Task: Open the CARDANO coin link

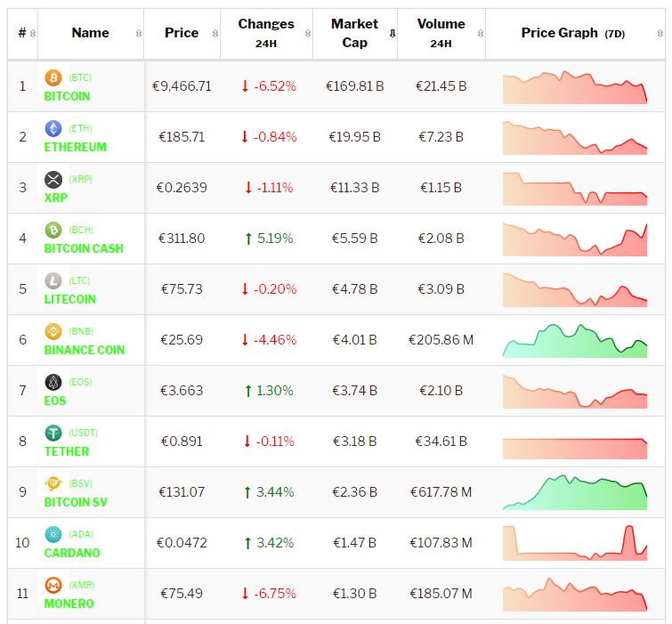Action: [72, 553]
